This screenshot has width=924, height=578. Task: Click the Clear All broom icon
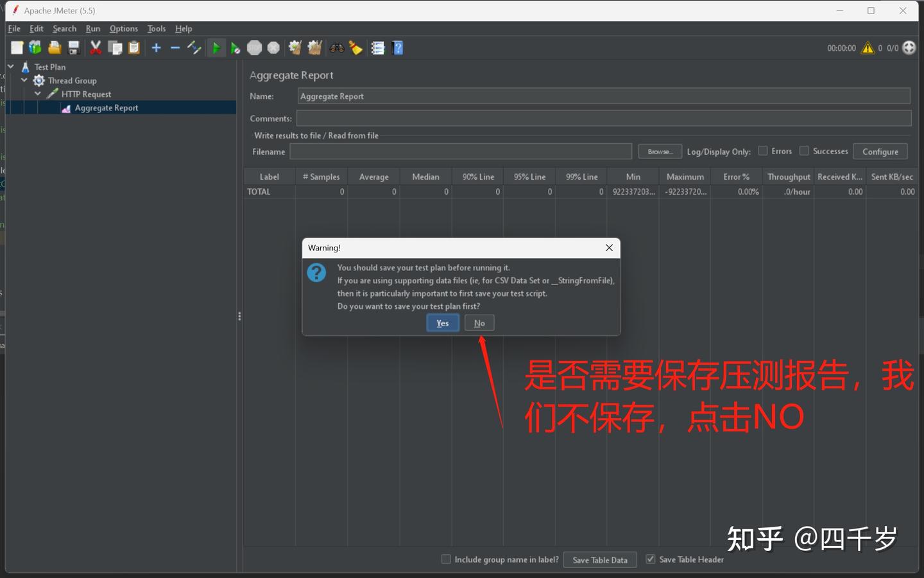pyautogui.click(x=355, y=48)
